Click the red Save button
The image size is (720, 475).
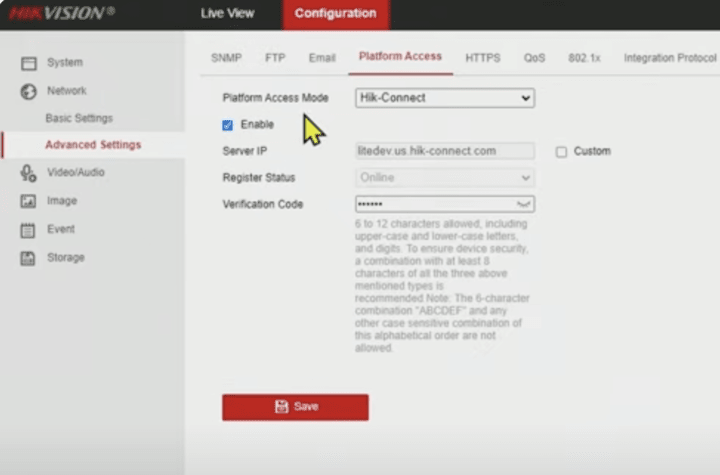pos(295,407)
